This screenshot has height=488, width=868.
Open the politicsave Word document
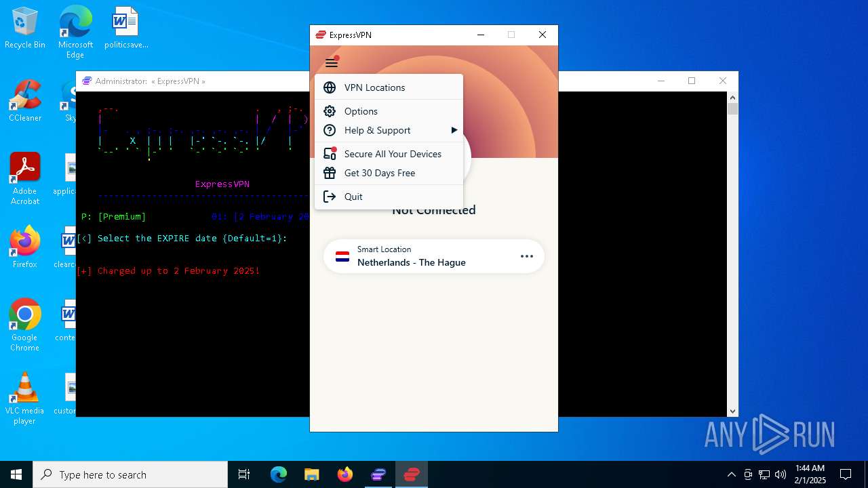coord(126,28)
